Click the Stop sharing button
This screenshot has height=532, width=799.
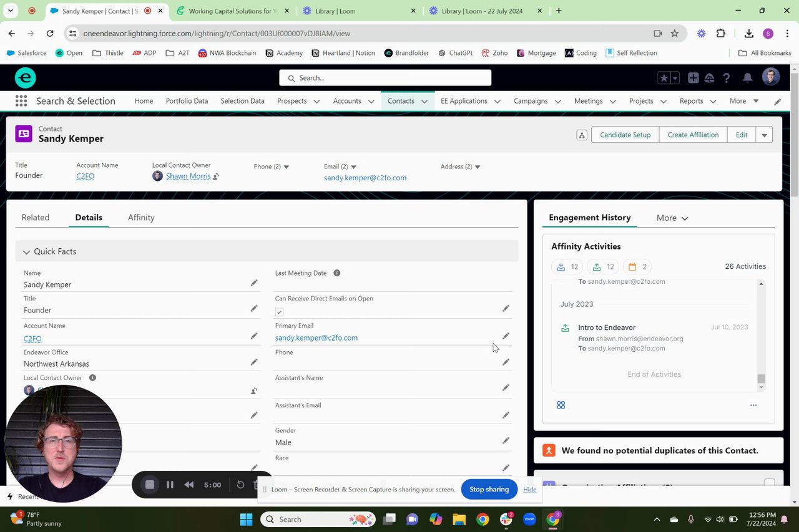point(489,490)
